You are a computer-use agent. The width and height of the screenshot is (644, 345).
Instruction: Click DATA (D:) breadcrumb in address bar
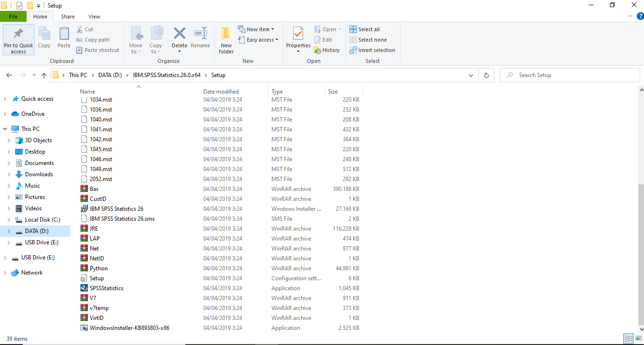[x=110, y=75]
